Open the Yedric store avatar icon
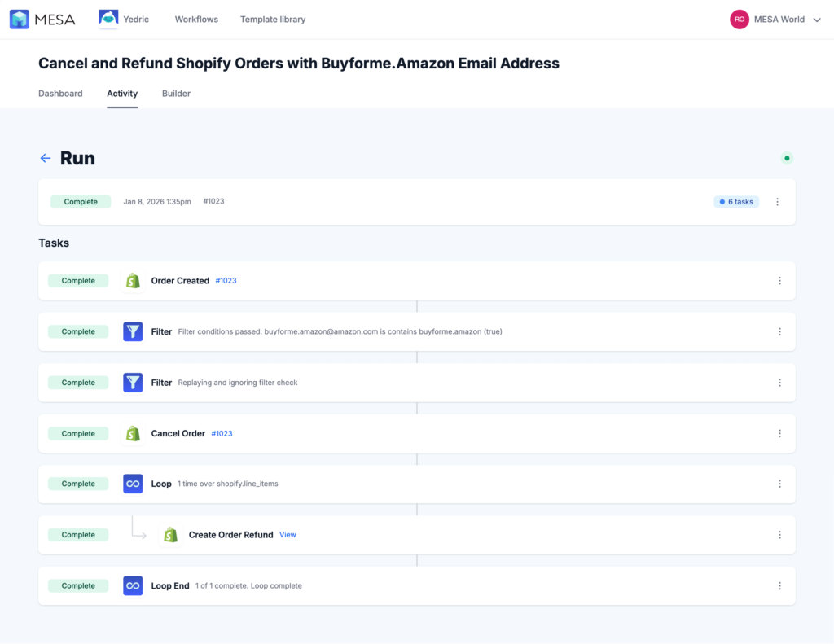The width and height of the screenshot is (834, 644). tap(108, 18)
